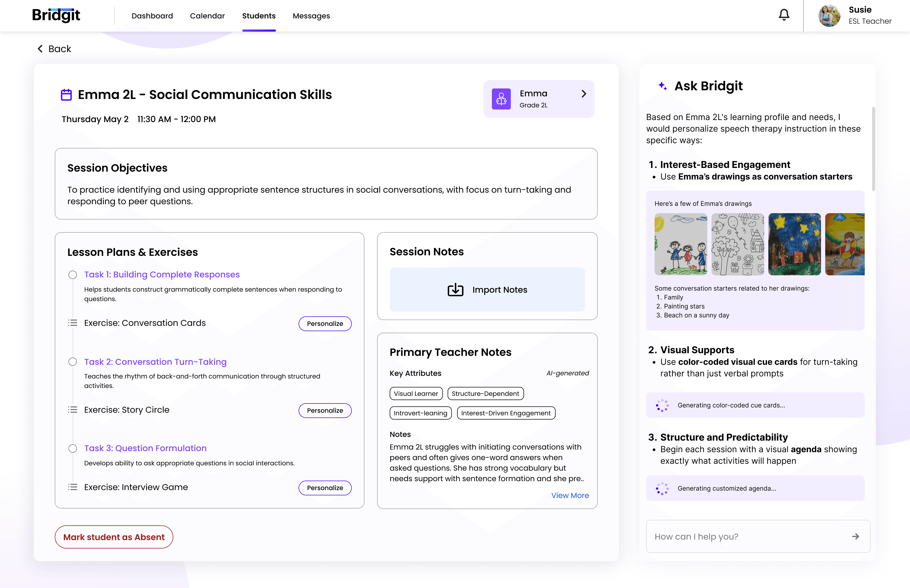Image resolution: width=910 pixels, height=588 pixels.
Task: Personalize the Interview Game exercise
Action: pyautogui.click(x=325, y=488)
